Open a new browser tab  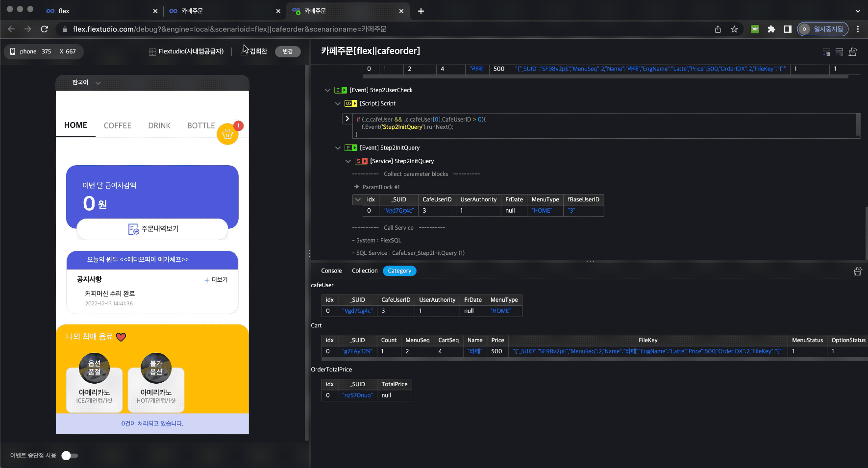pyautogui.click(x=421, y=11)
